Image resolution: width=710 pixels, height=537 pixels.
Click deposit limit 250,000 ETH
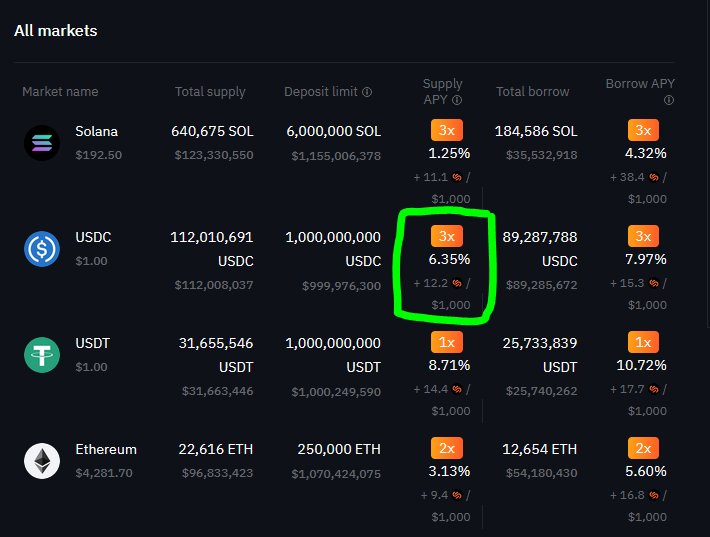click(x=339, y=449)
